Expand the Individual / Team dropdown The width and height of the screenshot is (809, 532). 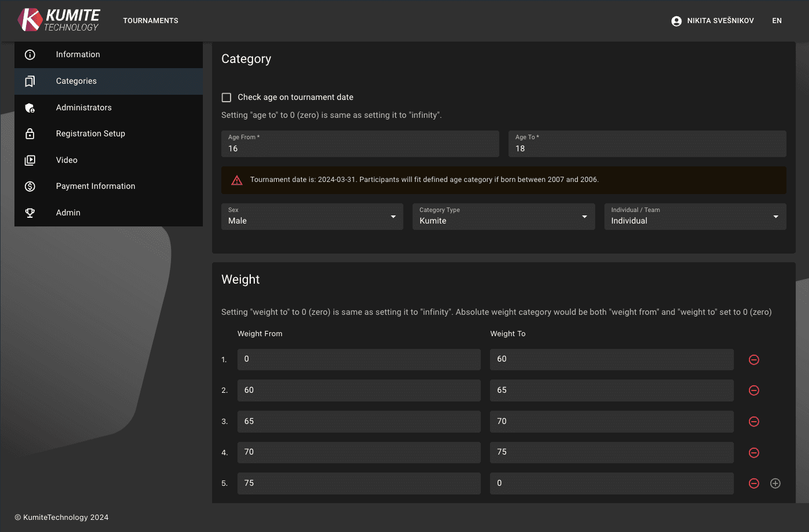pos(777,216)
